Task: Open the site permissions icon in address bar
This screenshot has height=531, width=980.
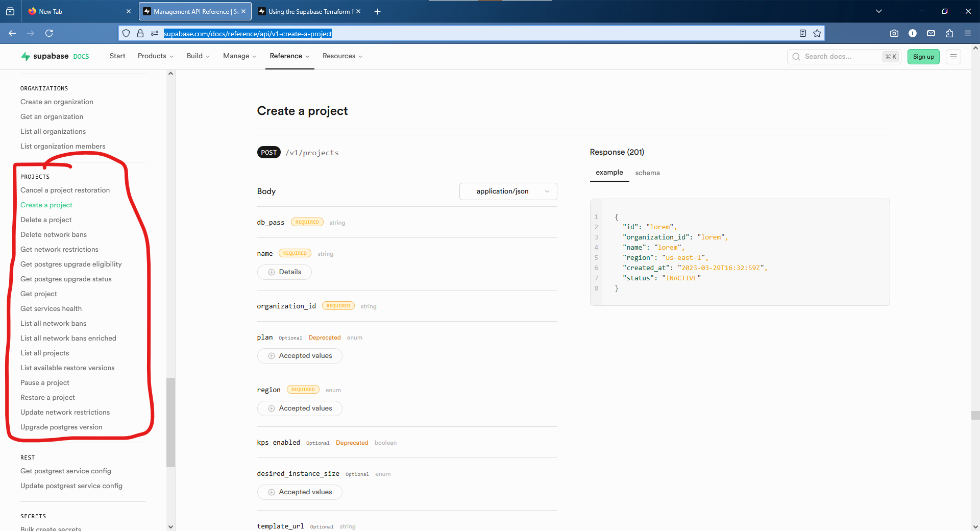Action: click(x=155, y=34)
